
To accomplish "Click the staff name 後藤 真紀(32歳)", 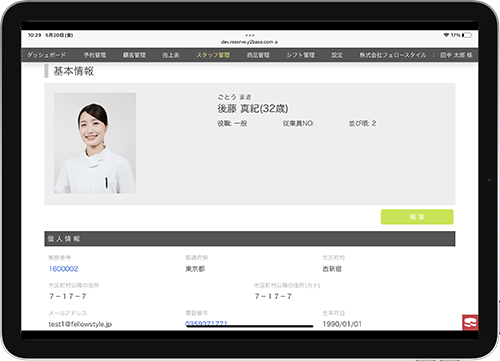I will (253, 108).
